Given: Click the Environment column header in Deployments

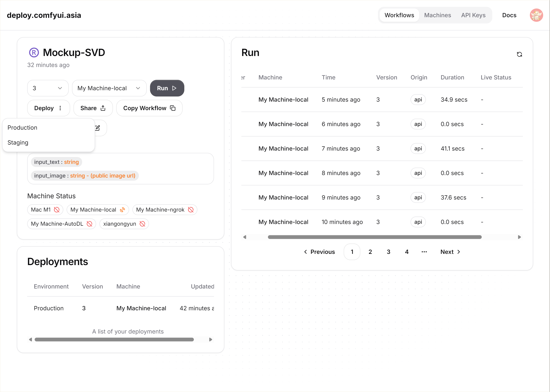Looking at the screenshot, I should pos(51,286).
